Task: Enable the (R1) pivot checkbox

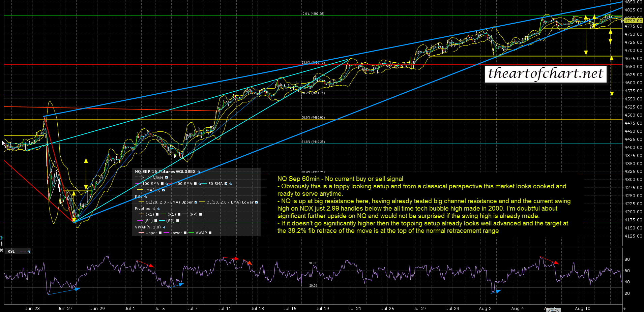Action: pyautogui.click(x=179, y=215)
